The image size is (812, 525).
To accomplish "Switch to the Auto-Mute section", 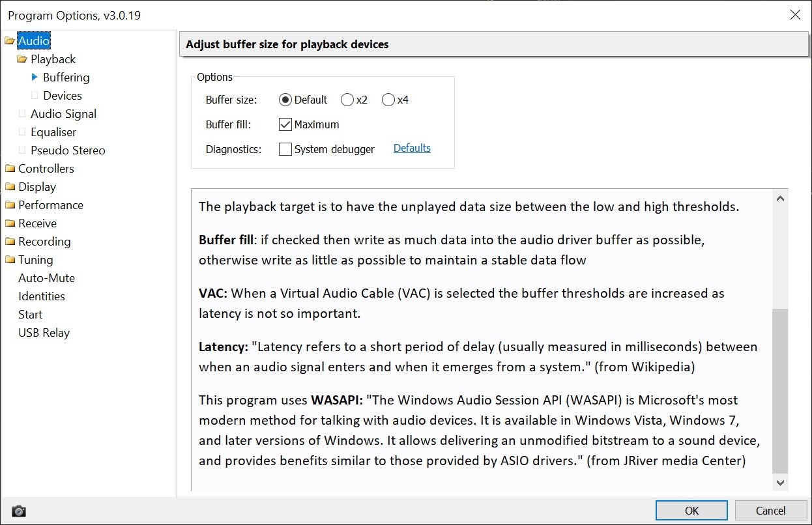I will (x=46, y=278).
